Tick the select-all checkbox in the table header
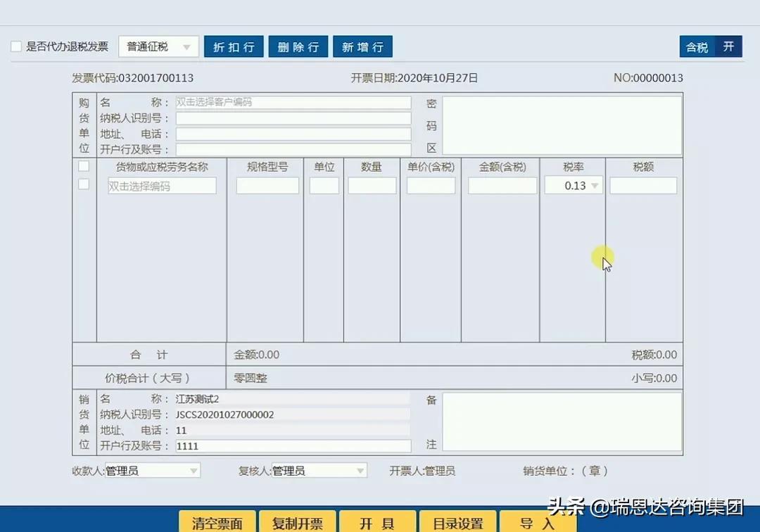 tap(84, 166)
